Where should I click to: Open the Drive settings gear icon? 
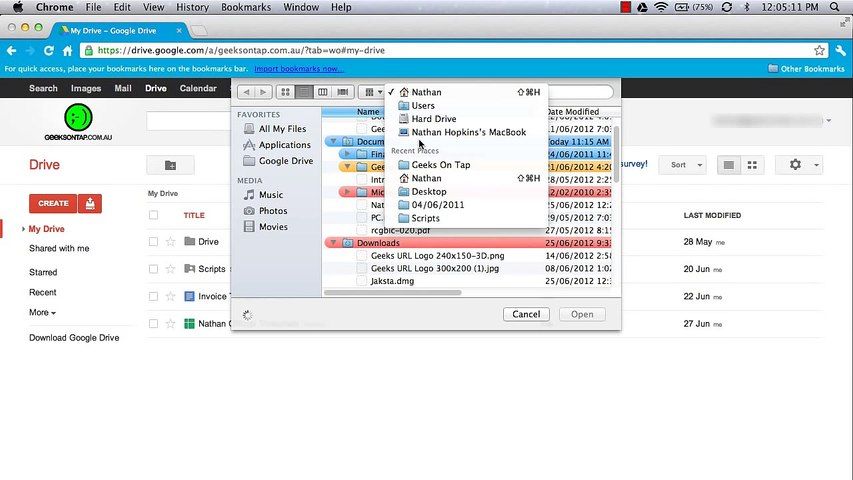pyautogui.click(x=795, y=164)
